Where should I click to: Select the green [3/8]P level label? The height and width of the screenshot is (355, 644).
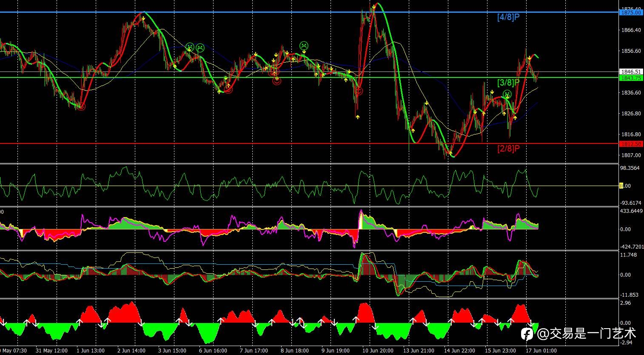508,83
